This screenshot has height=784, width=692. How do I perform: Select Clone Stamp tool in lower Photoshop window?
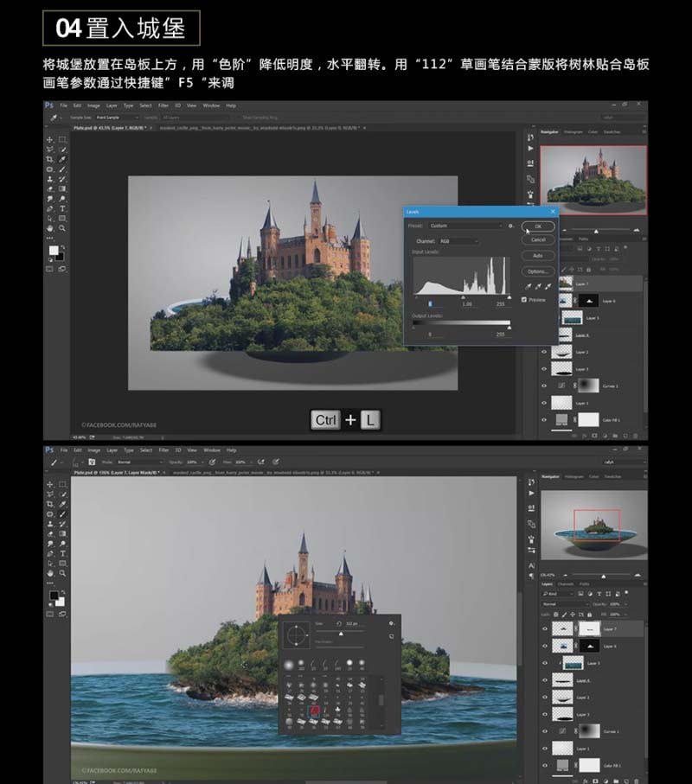49,524
